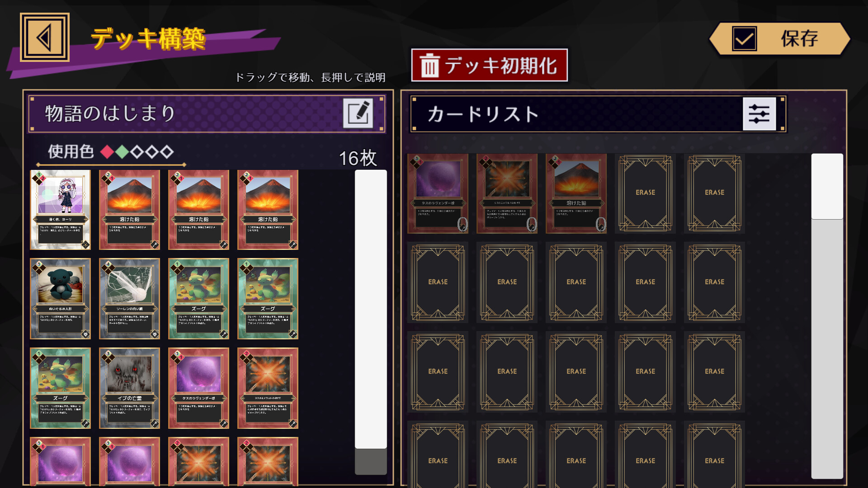
Task: Choose the イブの亡霊 ghost card in deck
Action: tap(129, 388)
